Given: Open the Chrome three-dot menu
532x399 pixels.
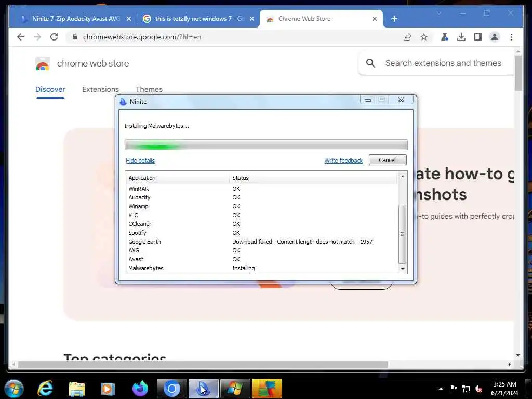Looking at the screenshot, I should click(511, 37).
